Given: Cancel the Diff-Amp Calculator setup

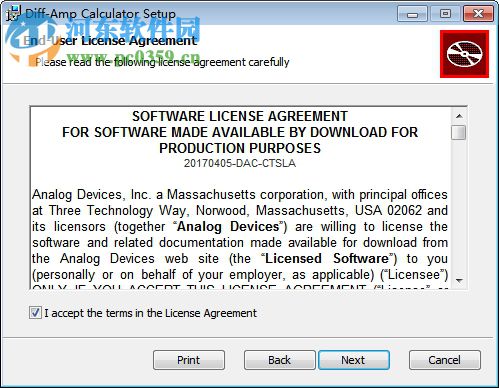Looking at the screenshot, I should 445,360.
